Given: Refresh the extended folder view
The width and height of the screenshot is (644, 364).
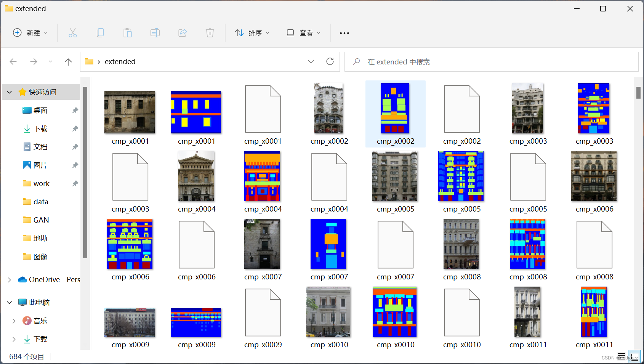Looking at the screenshot, I should click(x=330, y=61).
